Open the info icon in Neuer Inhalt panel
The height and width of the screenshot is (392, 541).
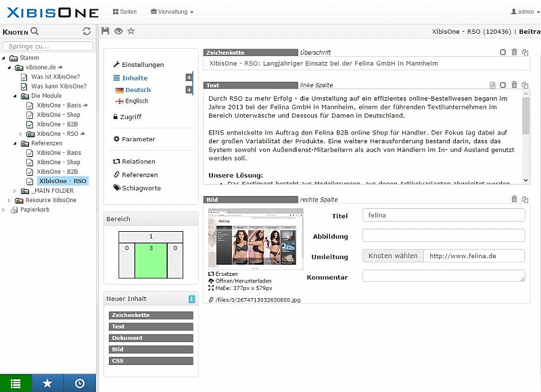point(192,299)
